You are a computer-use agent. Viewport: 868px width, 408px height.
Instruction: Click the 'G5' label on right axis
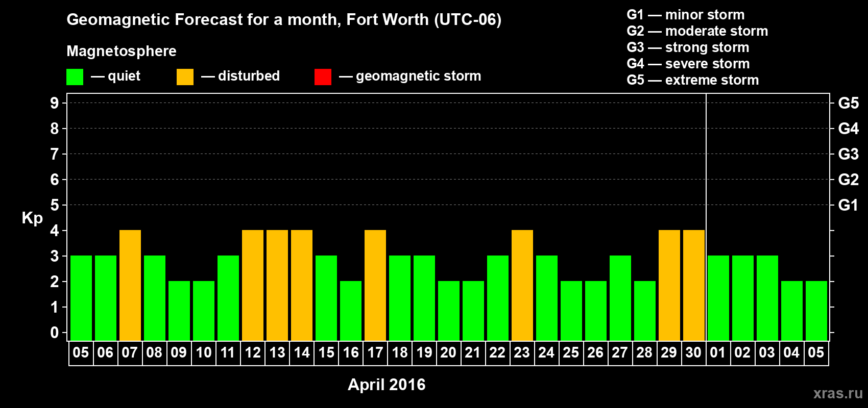point(848,103)
